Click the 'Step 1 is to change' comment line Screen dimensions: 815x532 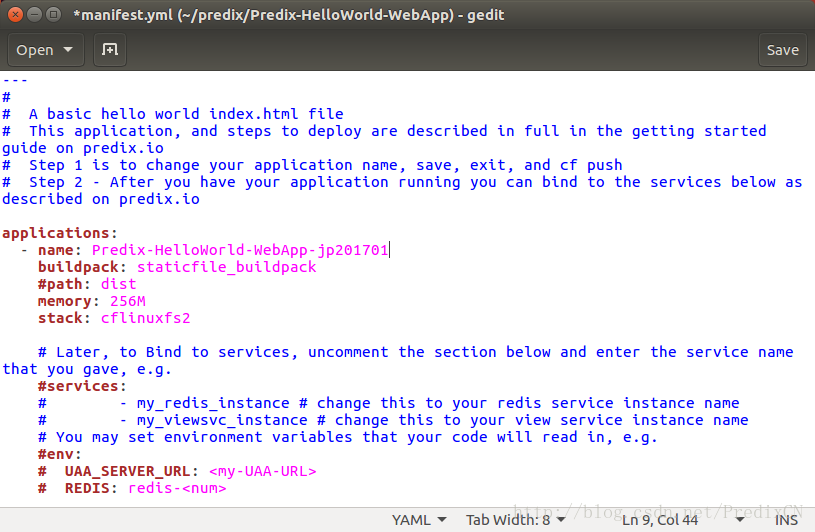[312, 165]
